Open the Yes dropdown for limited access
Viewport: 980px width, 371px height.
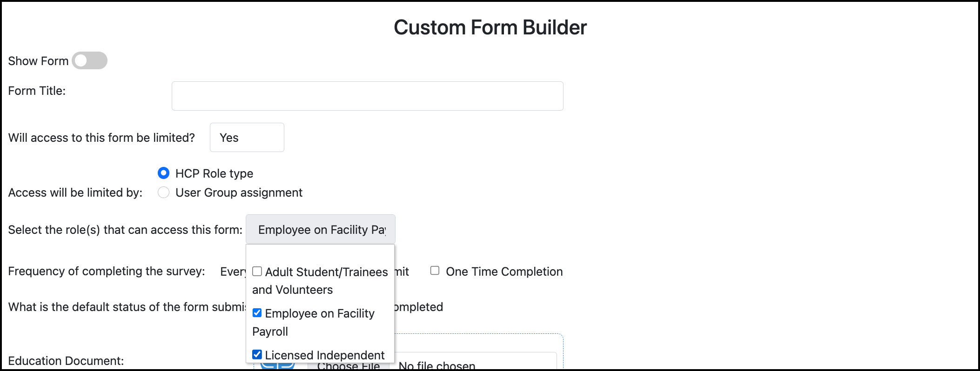click(x=247, y=137)
